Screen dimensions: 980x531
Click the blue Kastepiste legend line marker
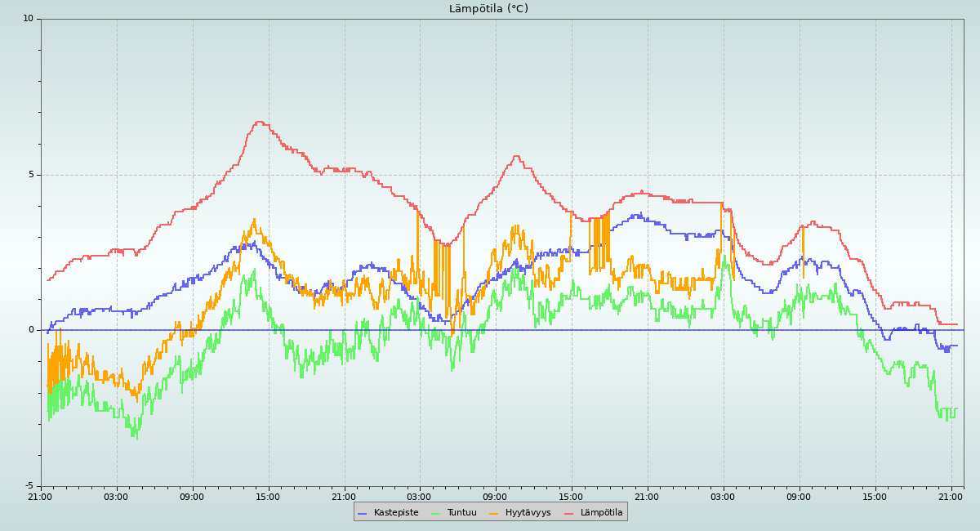tap(363, 513)
